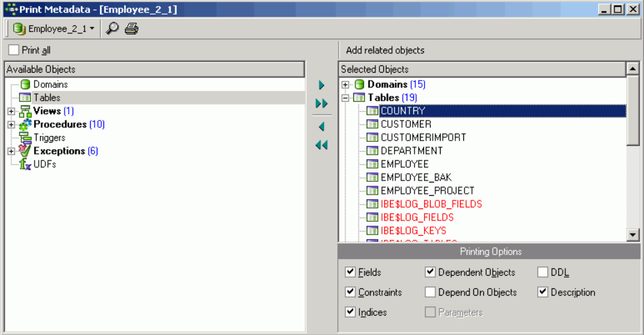Click the single right arrow to add object
Image resolution: width=644 pixels, height=335 pixels.
click(321, 85)
